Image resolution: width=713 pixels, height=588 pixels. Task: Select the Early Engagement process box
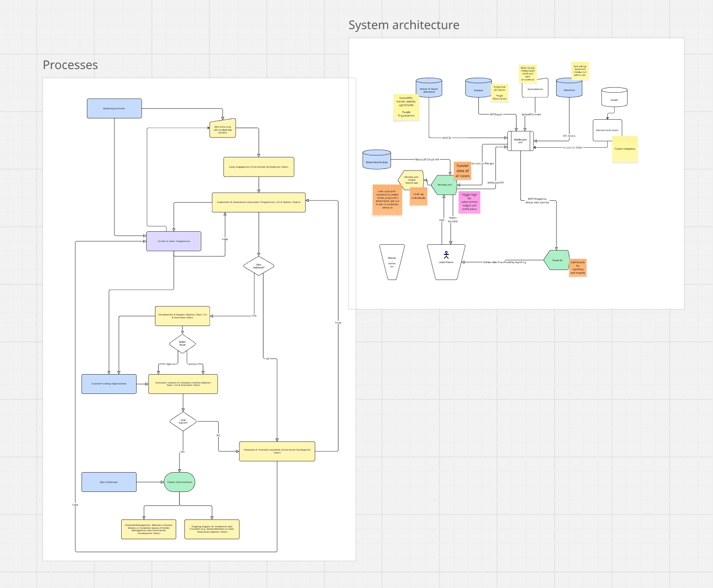click(x=259, y=167)
